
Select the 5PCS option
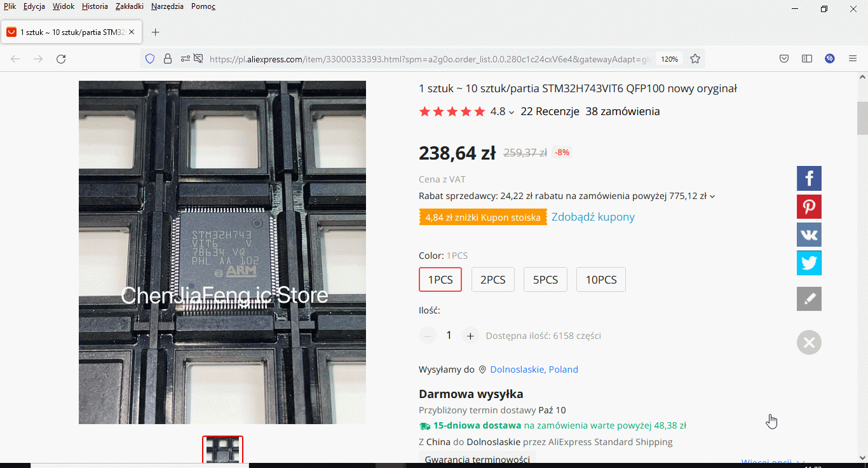(545, 280)
